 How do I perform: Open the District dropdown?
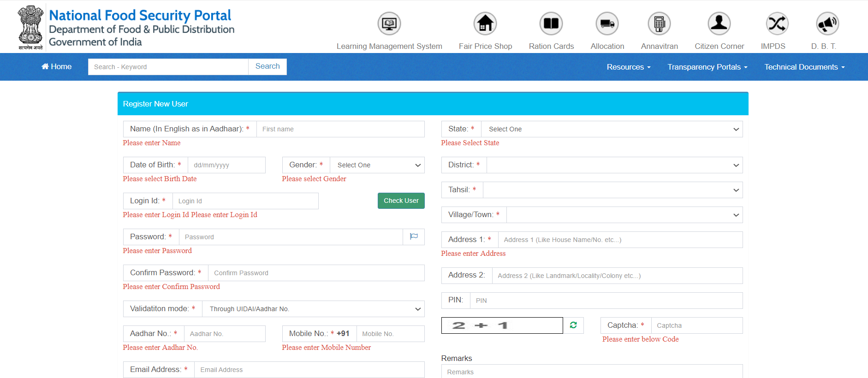coord(614,165)
